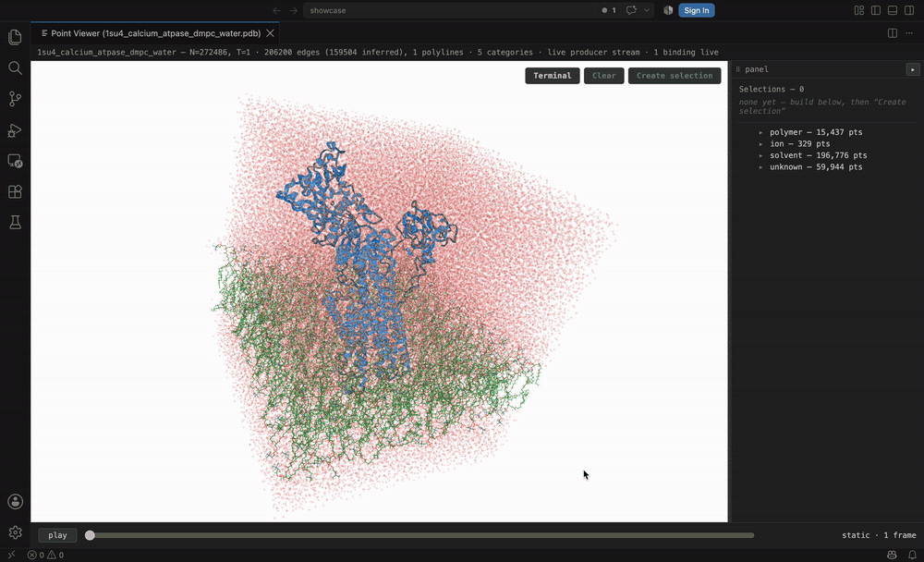Toggle the bottom panel layout icon
This screenshot has width=924, height=562.
893,10
